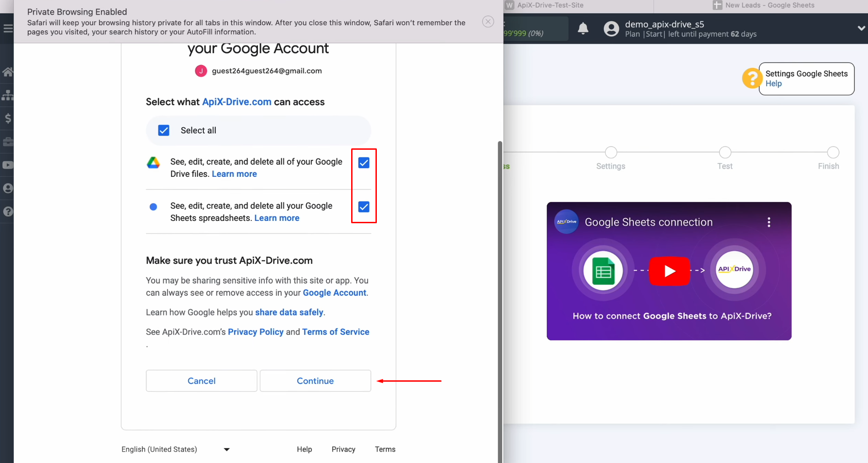Dismiss the Private Browsing banner

[x=488, y=22]
